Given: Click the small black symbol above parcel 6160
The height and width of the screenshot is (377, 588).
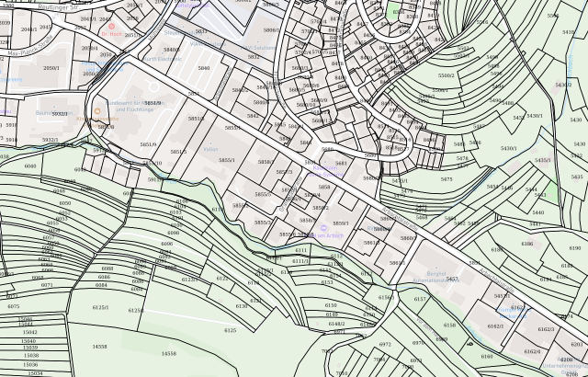Looking at the screenshot, I should pos(470,344).
